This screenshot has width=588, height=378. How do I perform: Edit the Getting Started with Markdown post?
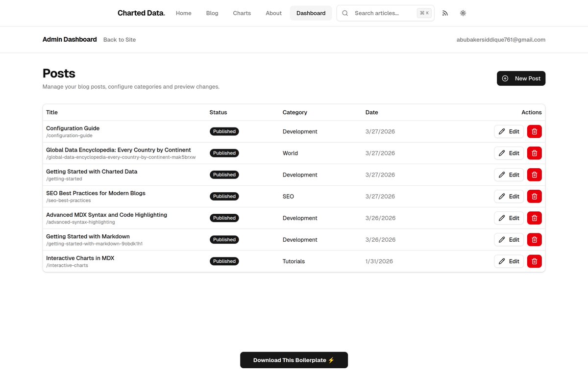pyautogui.click(x=509, y=239)
